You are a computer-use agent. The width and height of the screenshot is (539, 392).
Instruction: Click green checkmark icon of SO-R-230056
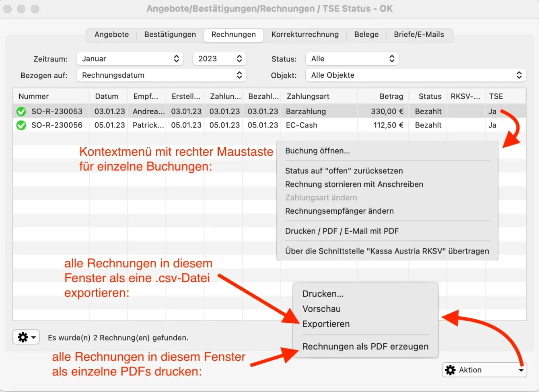[x=21, y=126]
